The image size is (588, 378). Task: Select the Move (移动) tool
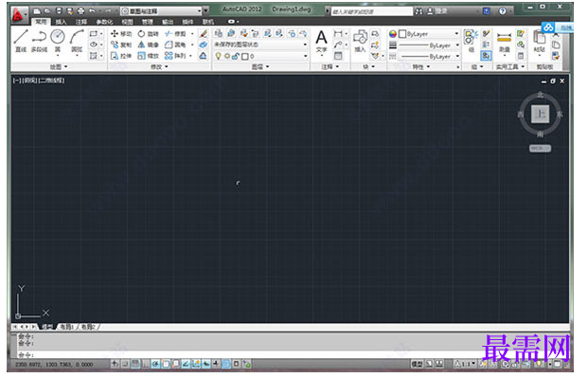[121, 34]
